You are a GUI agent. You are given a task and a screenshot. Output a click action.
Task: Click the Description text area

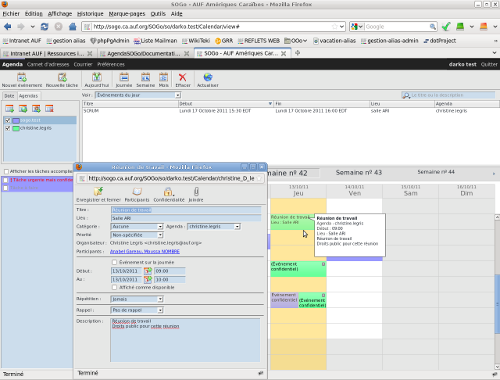[185, 340]
